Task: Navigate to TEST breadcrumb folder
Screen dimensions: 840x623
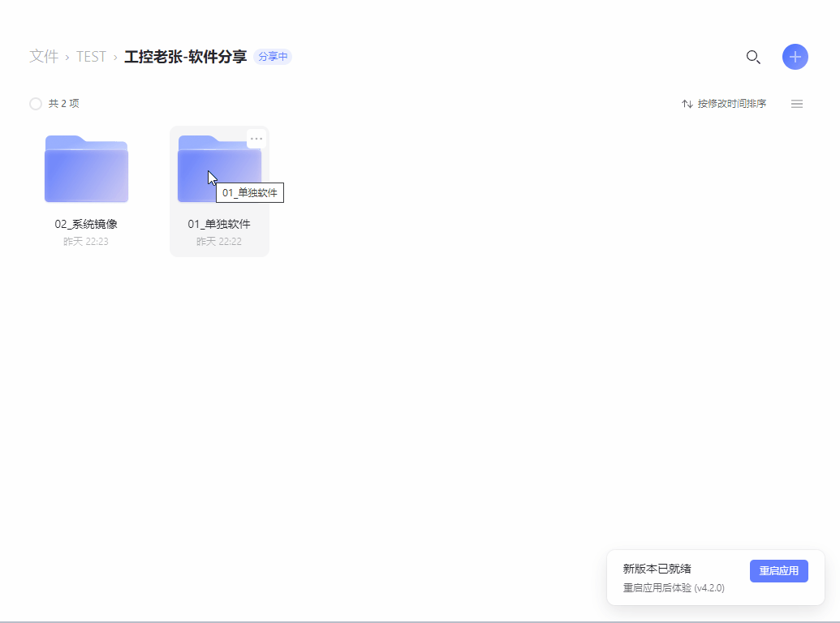Action: point(91,57)
